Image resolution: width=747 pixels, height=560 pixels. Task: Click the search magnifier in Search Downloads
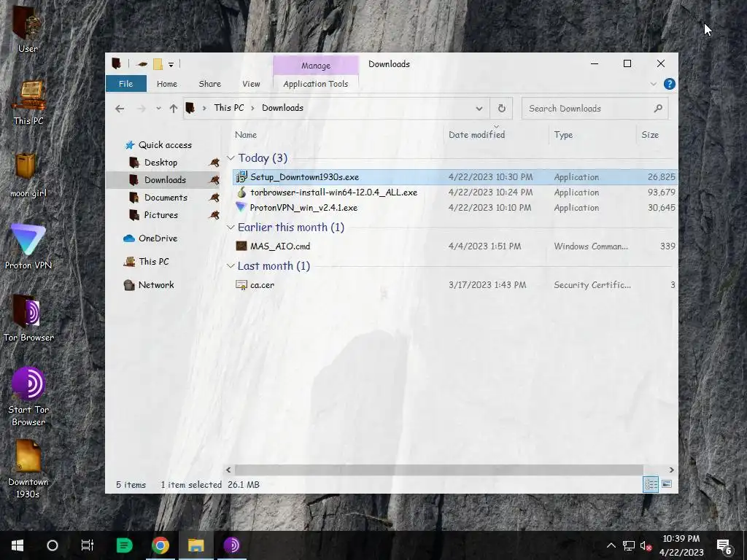point(658,108)
